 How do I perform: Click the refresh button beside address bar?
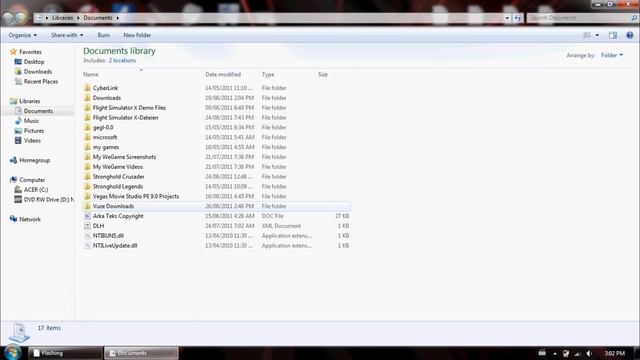(518, 18)
